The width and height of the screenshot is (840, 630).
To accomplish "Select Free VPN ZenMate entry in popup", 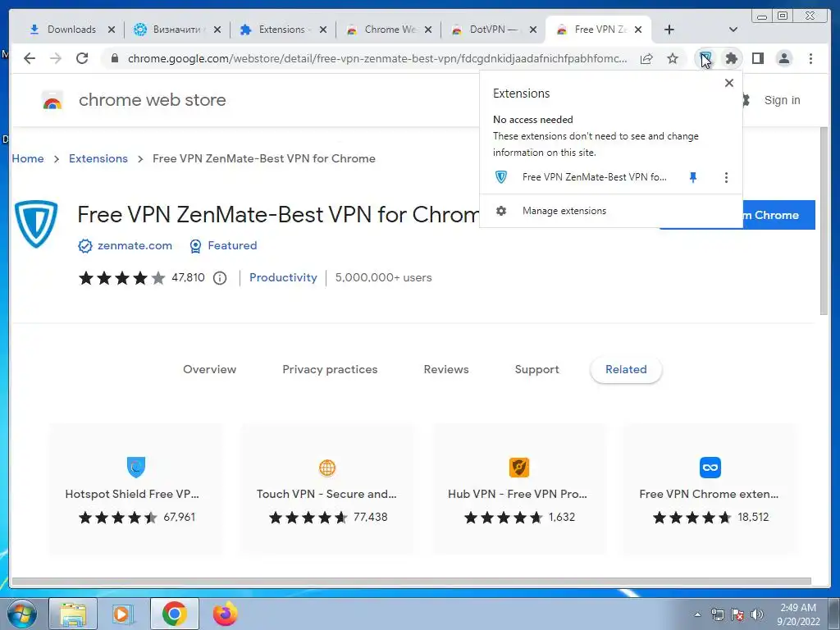I will tap(582, 177).
